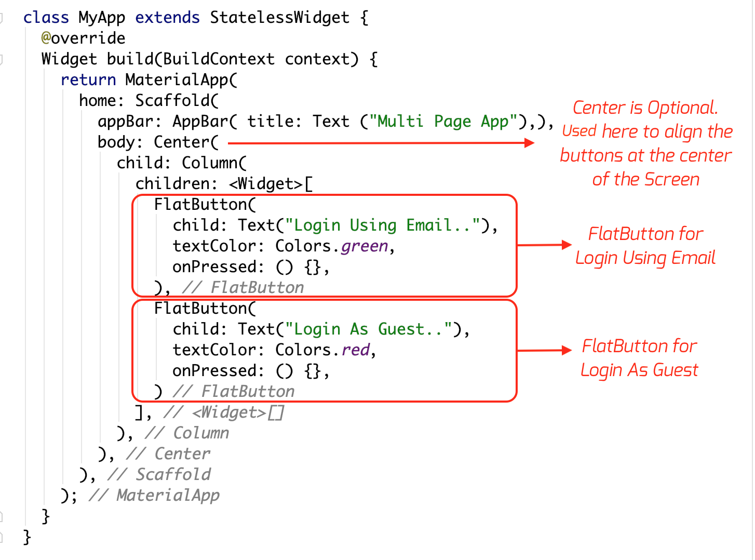This screenshot has height=560, width=755.
Task: Select the class keyword
Action: pyautogui.click(x=46, y=17)
